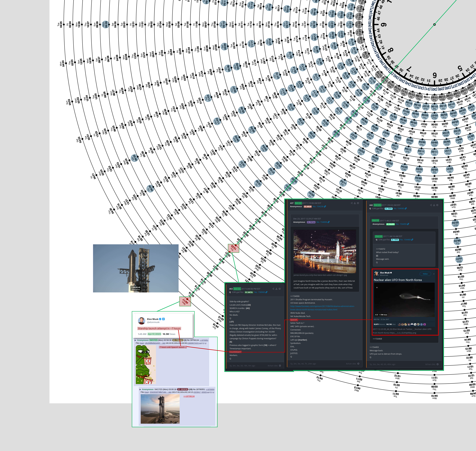Image resolution: width=476 pixels, height=451 pixels.
Task: Select the circled Sat 06/25 date marker
Action: click(x=135, y=158)
